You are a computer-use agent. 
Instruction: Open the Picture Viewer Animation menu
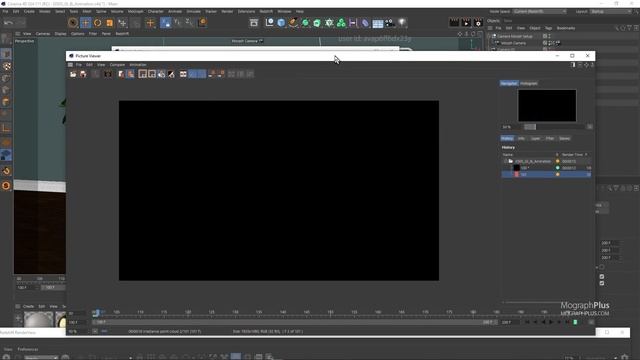click(138, 65)
